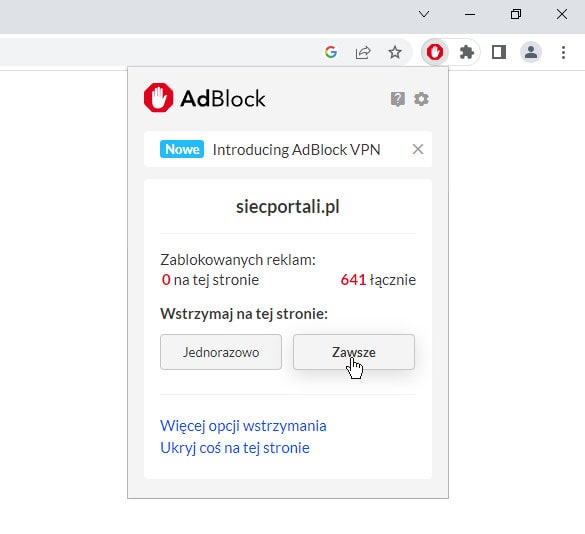Restore down the browser window

516,14
